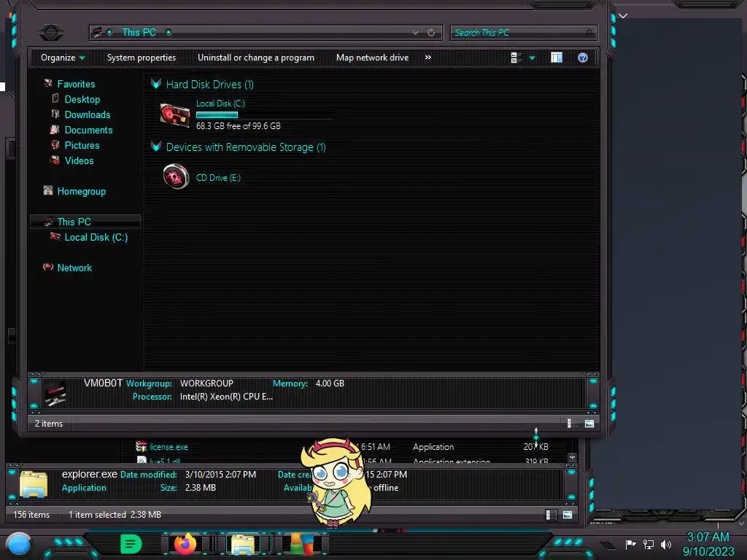This screenshot has height=560, width=747.
Task: Click the Network icon in sidebar
Action: [47, 267]
